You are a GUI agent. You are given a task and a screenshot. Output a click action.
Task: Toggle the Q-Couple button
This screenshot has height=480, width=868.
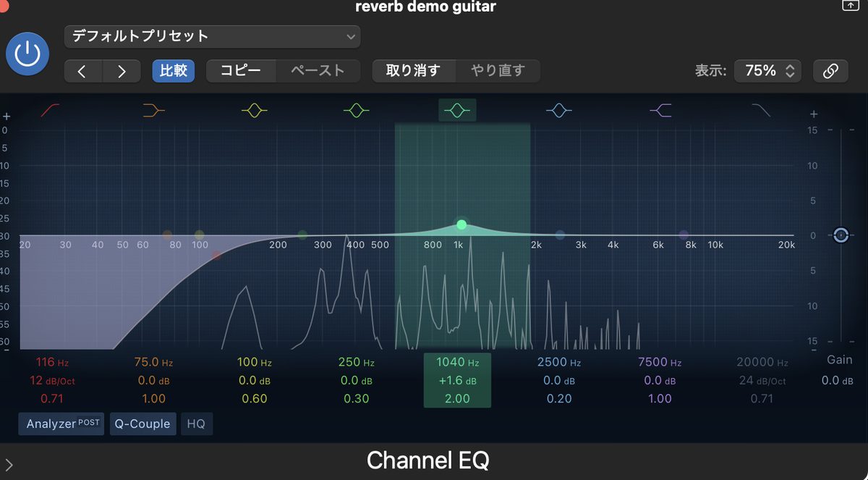click(x=142, y=424)
